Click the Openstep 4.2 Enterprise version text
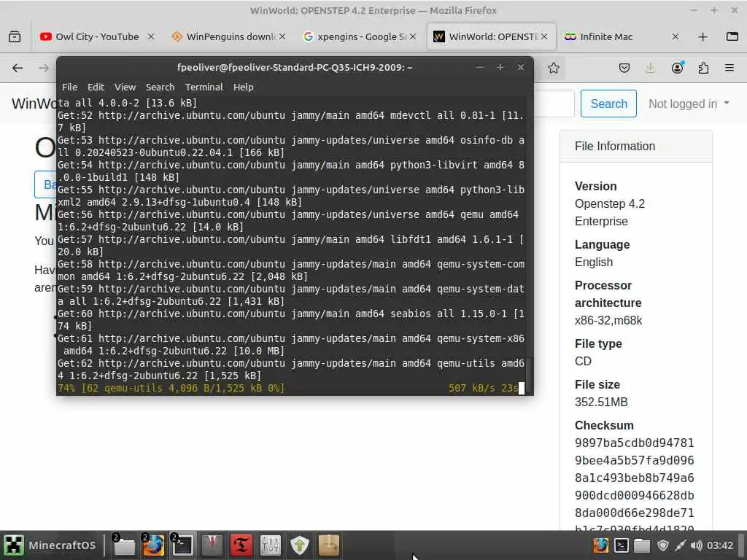747x560 pixels. [x=609, y=212]
